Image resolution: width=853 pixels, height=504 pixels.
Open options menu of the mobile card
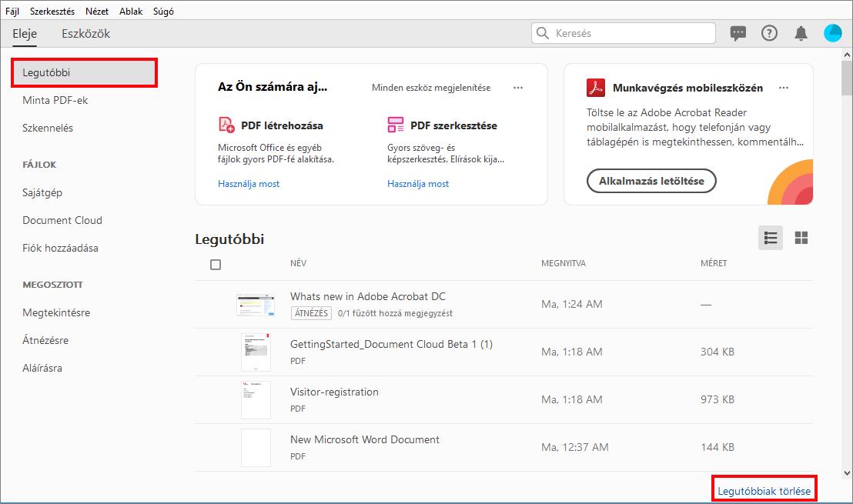tap(784, 88)
